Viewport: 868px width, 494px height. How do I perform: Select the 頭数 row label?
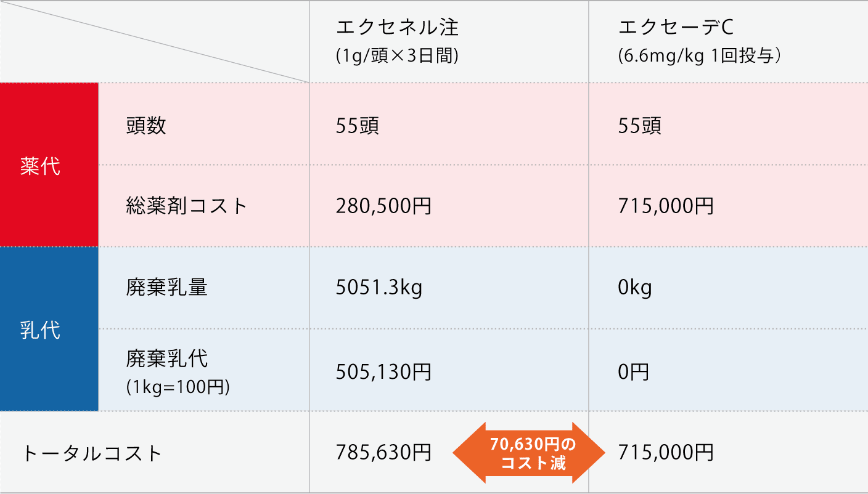[146, 126]
